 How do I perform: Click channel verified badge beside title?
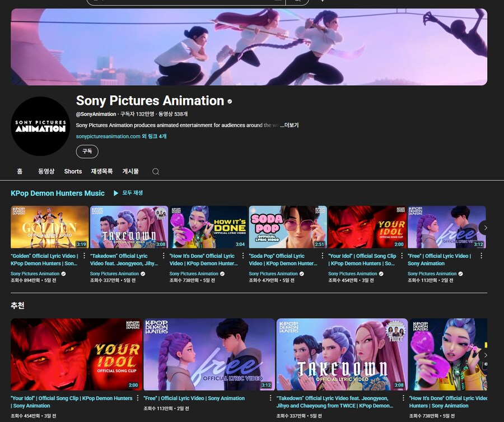click(x=230, y=101)
